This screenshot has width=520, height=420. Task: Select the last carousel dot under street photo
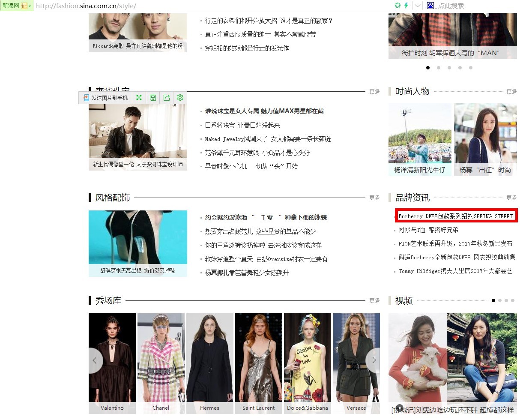(x=471, y=68)
